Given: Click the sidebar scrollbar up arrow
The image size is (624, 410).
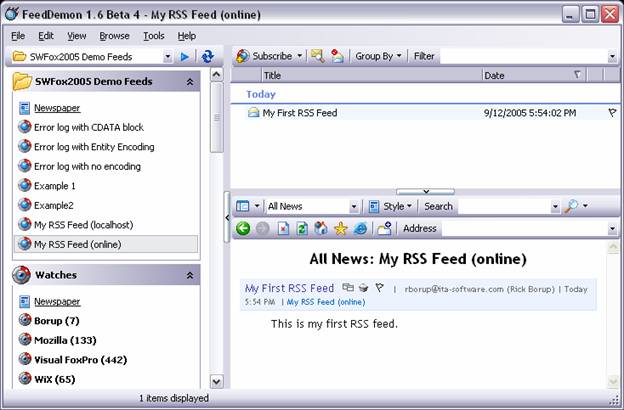Looking at the screenshot, I should [216, 74].
